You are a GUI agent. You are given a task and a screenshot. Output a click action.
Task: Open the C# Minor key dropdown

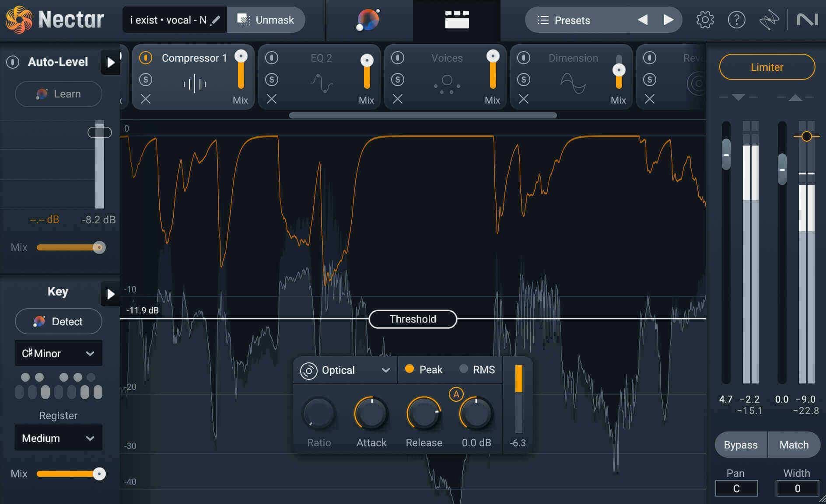[59, 353]
